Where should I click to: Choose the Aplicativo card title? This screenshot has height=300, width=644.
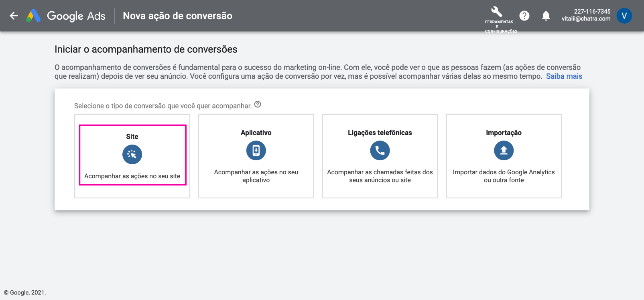tap(256, 133)
